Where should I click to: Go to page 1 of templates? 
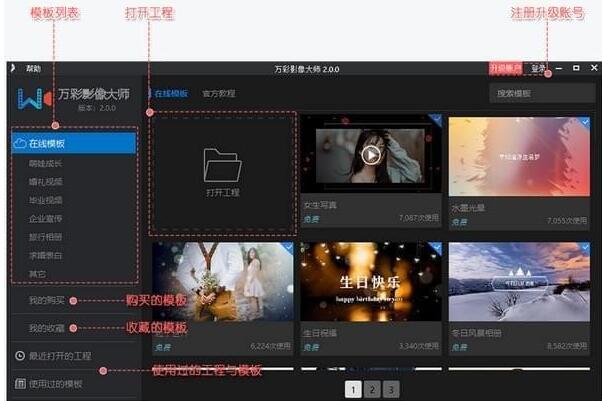(353, 389)
